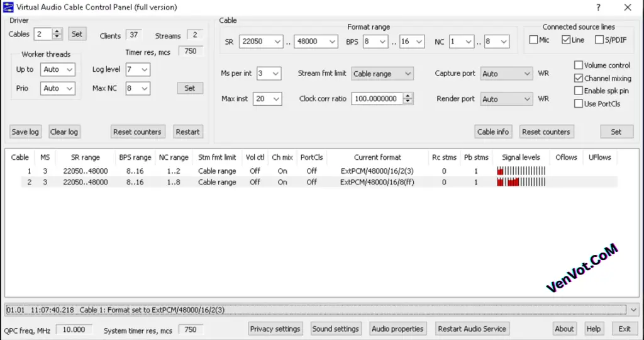The image size is (644, 340).
Task: Enable the Mic source line checkbox
Action: pyautogui.click(x=533, y=40)
